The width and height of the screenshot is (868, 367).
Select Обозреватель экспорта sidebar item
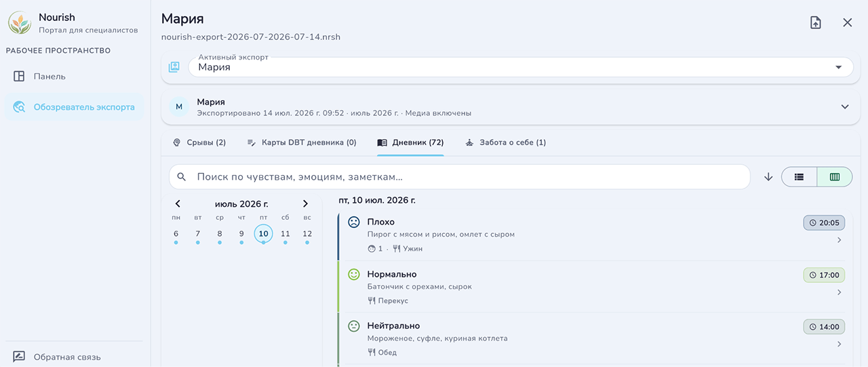[x=74, y=107]
